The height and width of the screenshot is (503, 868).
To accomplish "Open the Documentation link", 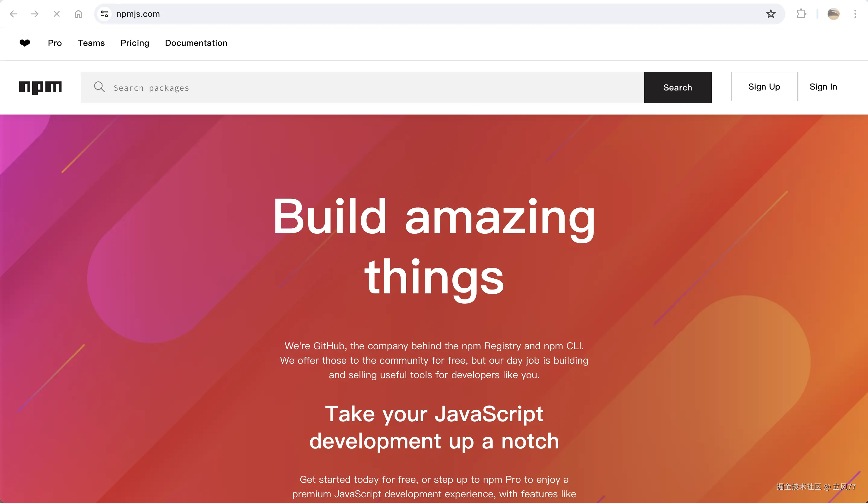I will coord(196,43).
